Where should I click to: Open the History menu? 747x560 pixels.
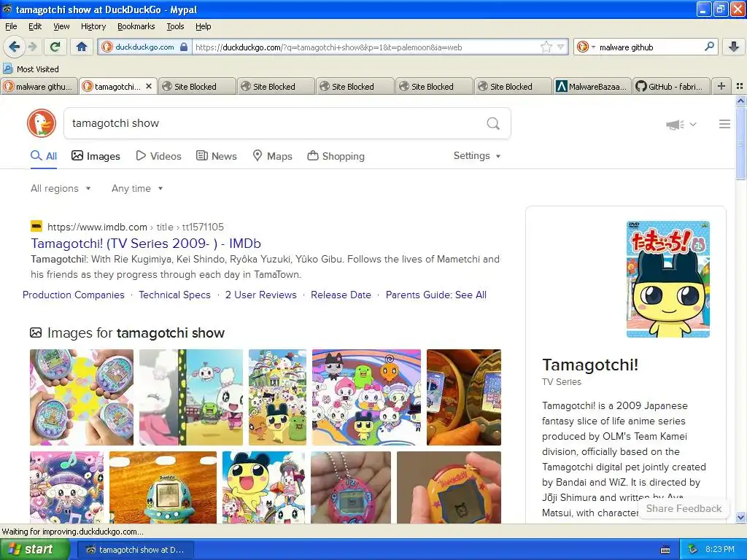(x=93, y=26)
